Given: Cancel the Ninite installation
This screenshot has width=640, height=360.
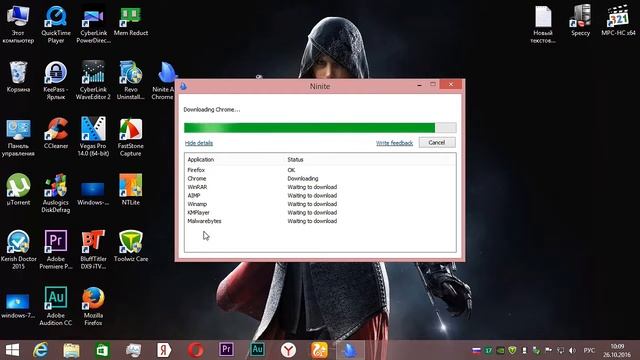Looking at the screenshot, I should pyautogui.click(x=437, y=142).
